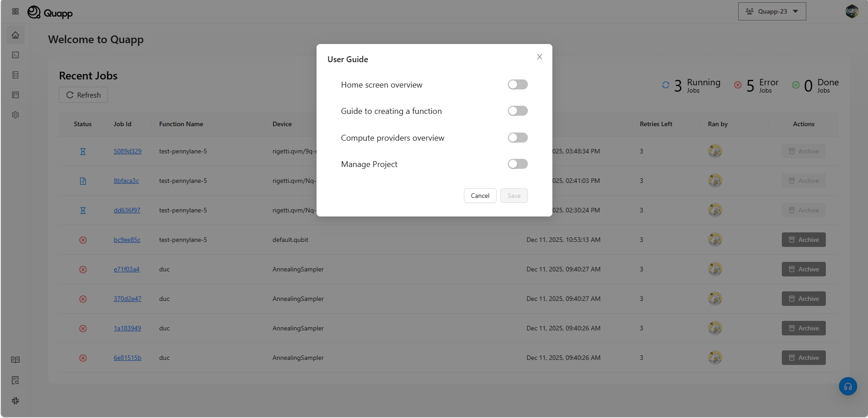Open the Home icon in the sidebar
868x418 pixels.
[x=15, y=35]
